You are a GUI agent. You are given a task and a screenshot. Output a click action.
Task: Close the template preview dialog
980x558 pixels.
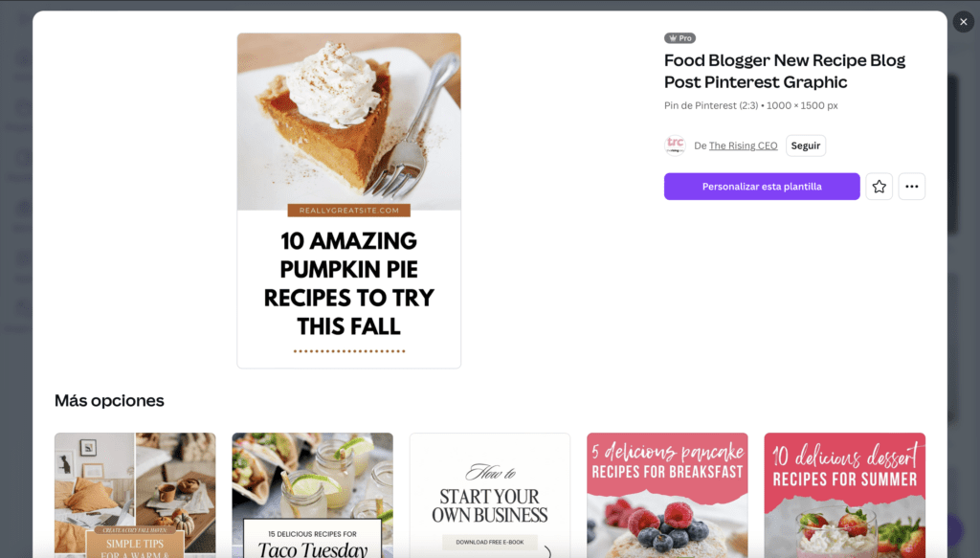coord(963,22)
